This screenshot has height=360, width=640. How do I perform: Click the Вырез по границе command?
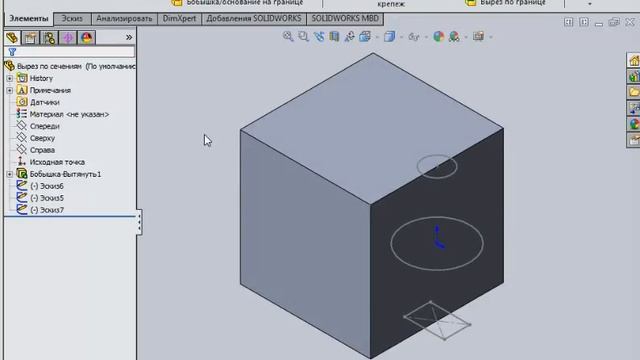506,3
